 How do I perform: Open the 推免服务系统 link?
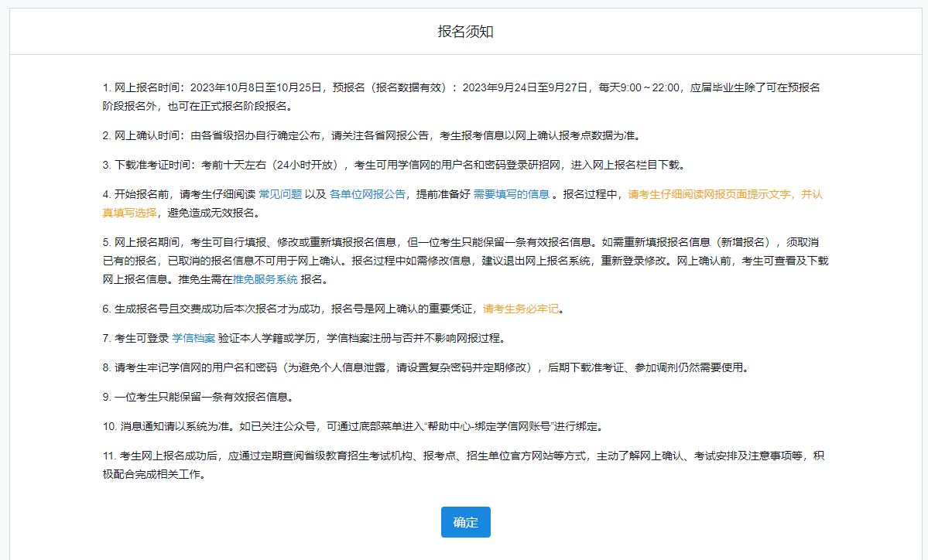tap(265, 279)
